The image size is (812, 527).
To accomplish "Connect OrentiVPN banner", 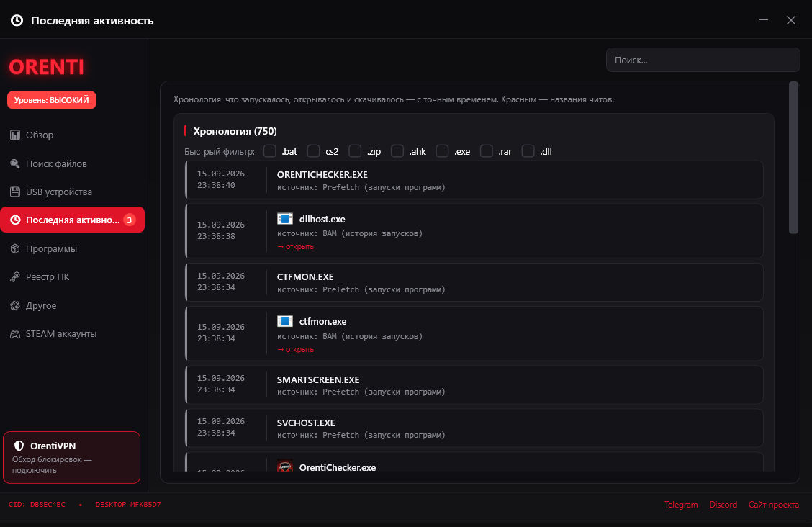I will click(71, 458).
